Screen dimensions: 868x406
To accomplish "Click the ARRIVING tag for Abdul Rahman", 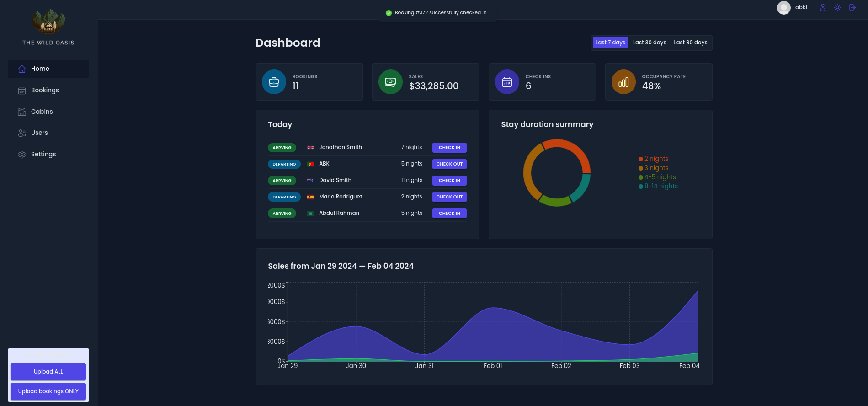I will 282,214.
